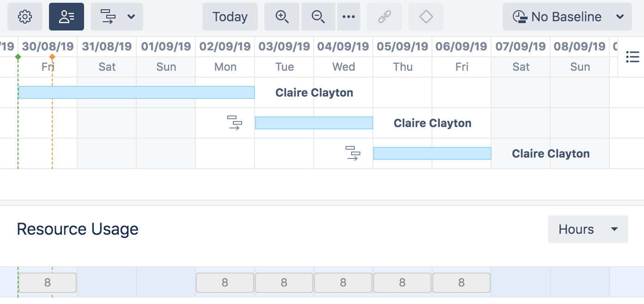Open the No Baseline dropdown
Image resolution: width=644 pixels, height=304 pixels.
[x=567, y=17]
